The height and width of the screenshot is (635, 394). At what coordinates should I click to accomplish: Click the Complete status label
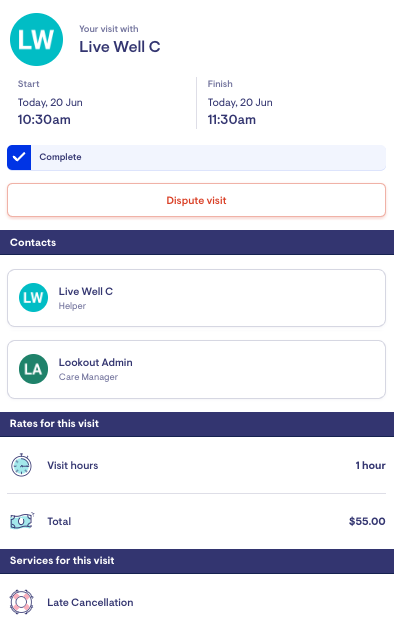pyautogui.click(x=60, y=157)
